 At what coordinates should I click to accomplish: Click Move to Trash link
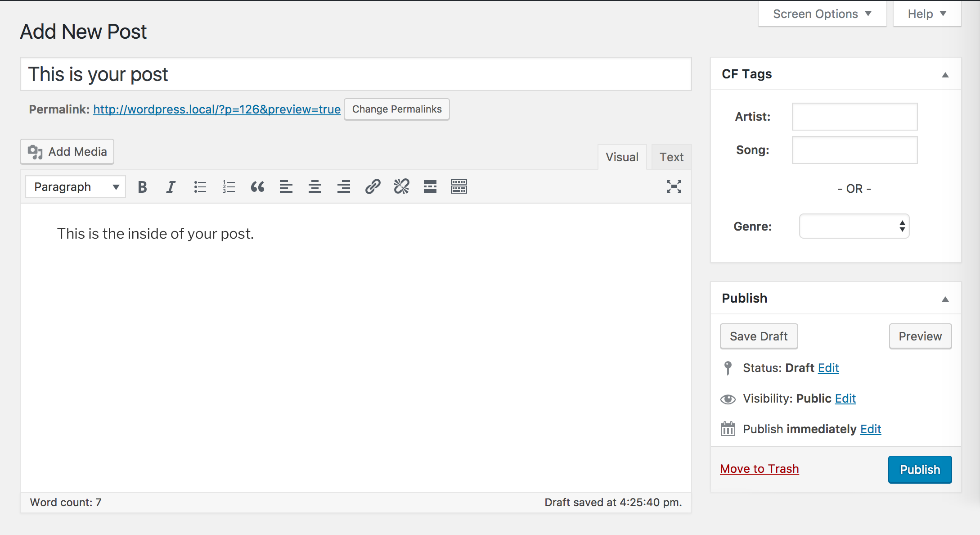759,468
